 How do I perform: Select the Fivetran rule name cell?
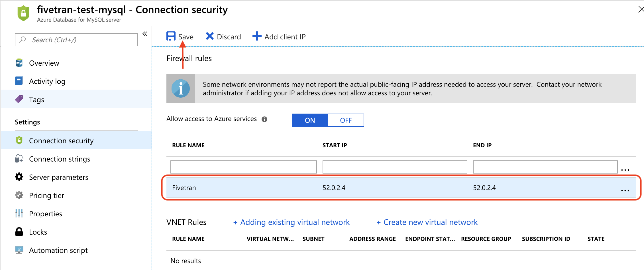pyautogui.click(x=184, y=188)
